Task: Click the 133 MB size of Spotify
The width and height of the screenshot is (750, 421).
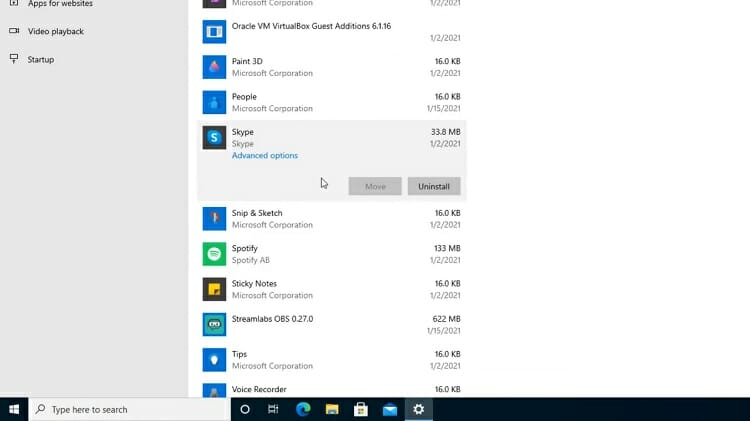Action: pos(447,248)
